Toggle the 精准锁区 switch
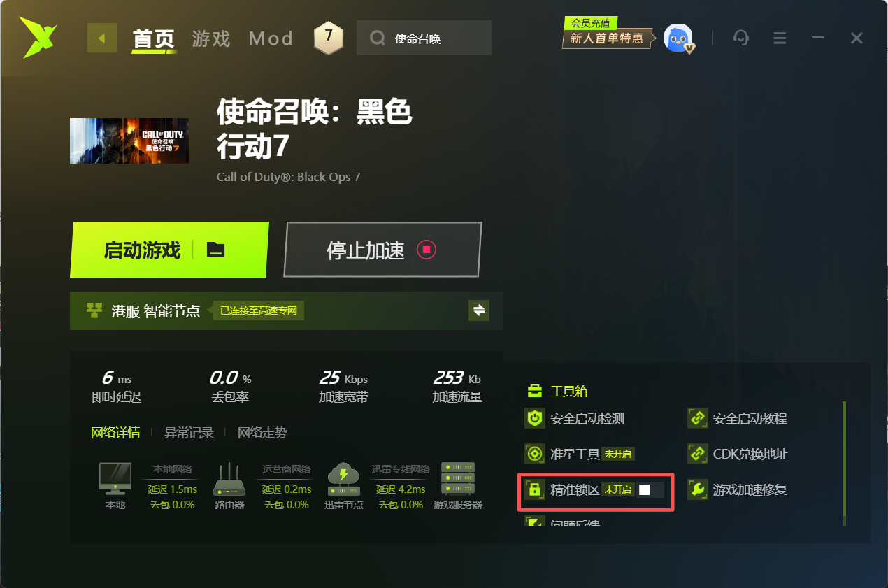This screenshot has height=588, width=888. 650,489
